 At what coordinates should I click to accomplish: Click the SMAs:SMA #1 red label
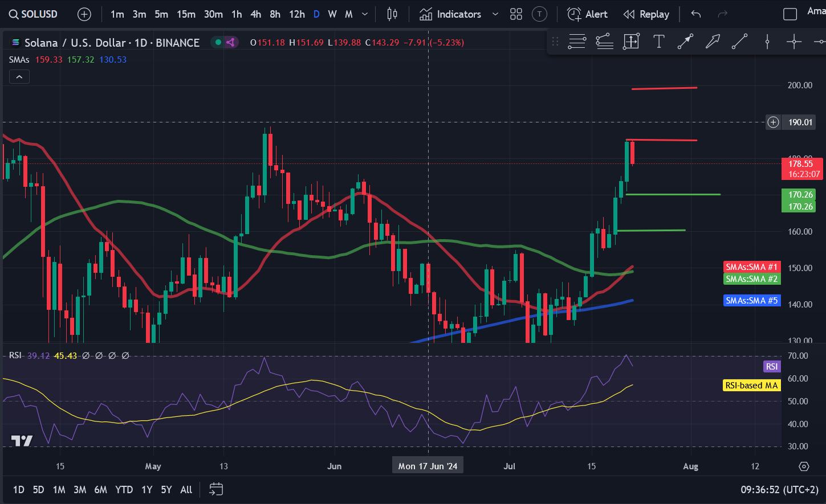pyautogui.click(x=751, y=267)
